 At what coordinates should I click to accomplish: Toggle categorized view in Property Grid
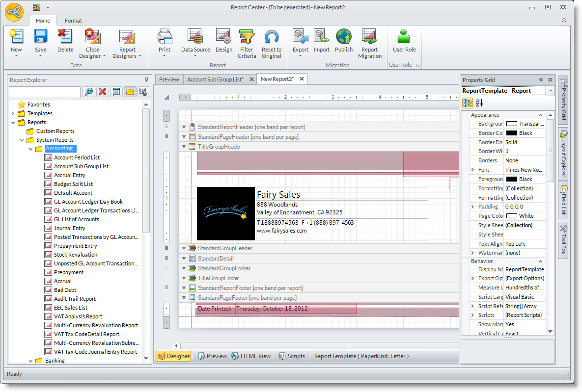point(468,103)
